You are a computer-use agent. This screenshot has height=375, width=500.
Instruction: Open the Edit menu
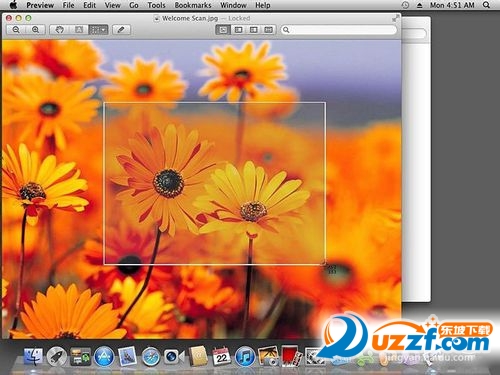click(89, 5)
